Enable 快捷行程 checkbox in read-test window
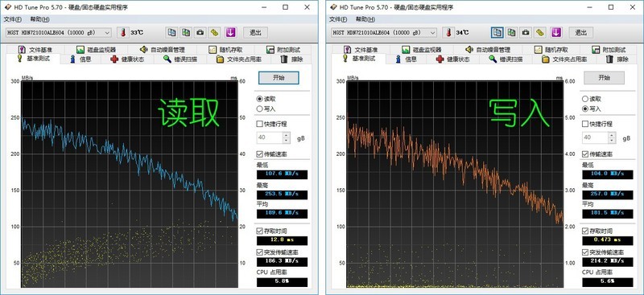Viewport: 644px width, 295px height. (259, 124)
